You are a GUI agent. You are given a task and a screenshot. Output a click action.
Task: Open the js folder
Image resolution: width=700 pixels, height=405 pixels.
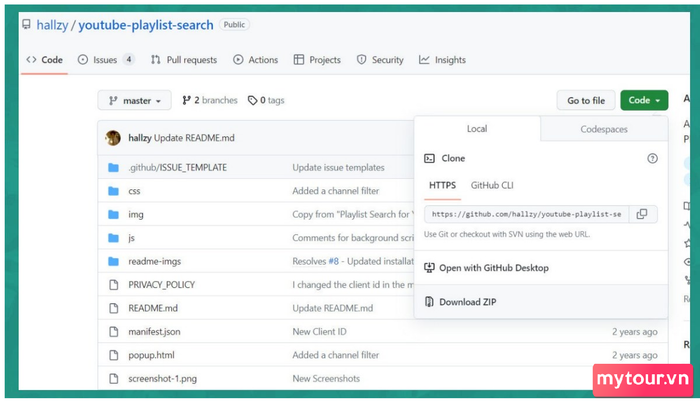click(131, 238)
